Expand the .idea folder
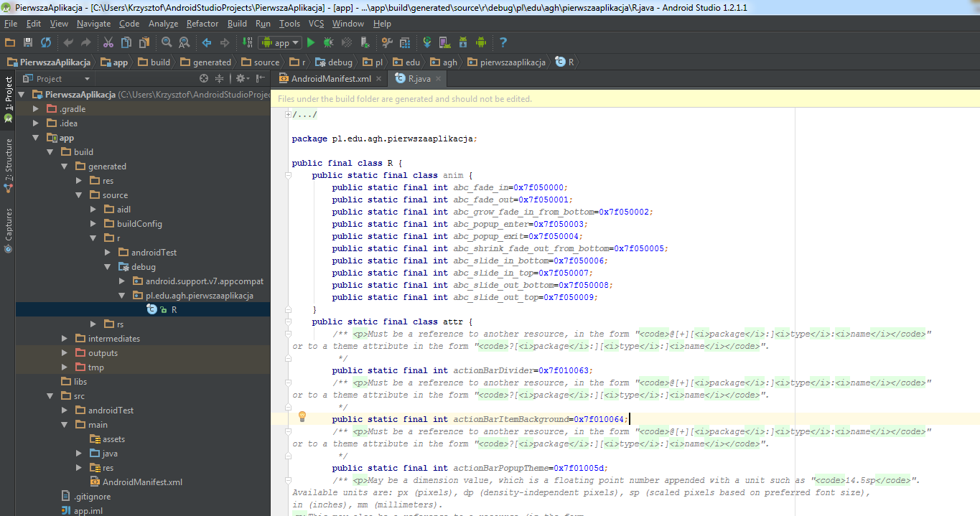Image resolution: width=980 pixels, height=516 pixels. [36, 123]
